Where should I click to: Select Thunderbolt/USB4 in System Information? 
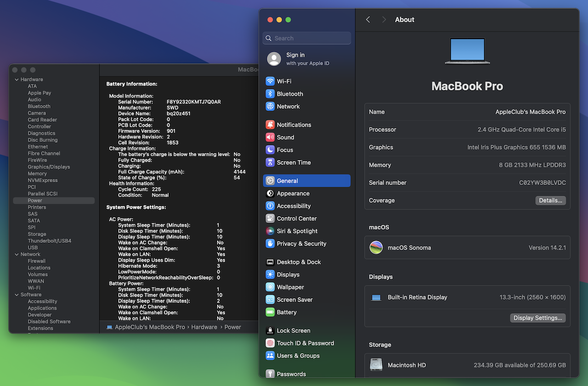[x=50, y=241]
